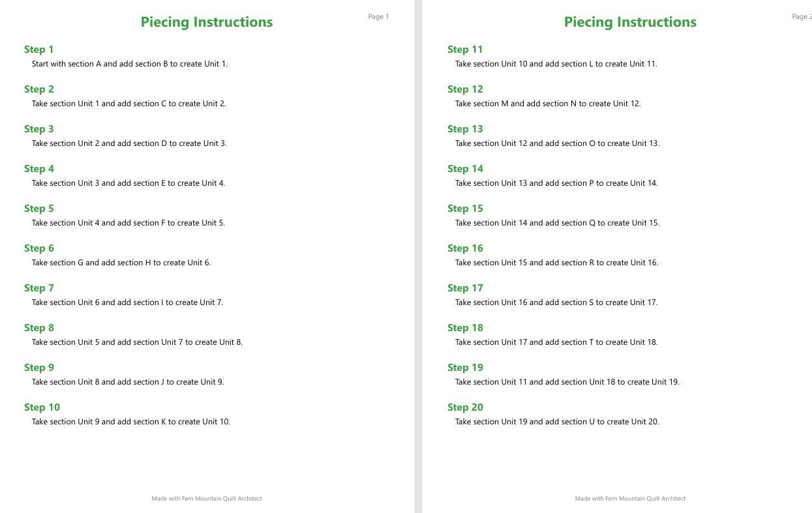Click the Piecing Instructions title on page 1

click(207, 22)
